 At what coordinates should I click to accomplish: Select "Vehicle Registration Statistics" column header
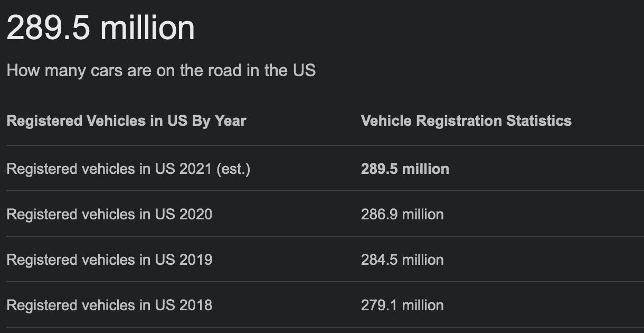466,121
